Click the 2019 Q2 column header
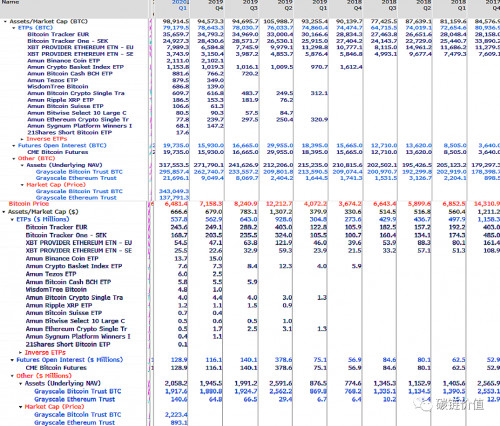This screenshot has height=426, width=500. (x=285, y=5)
